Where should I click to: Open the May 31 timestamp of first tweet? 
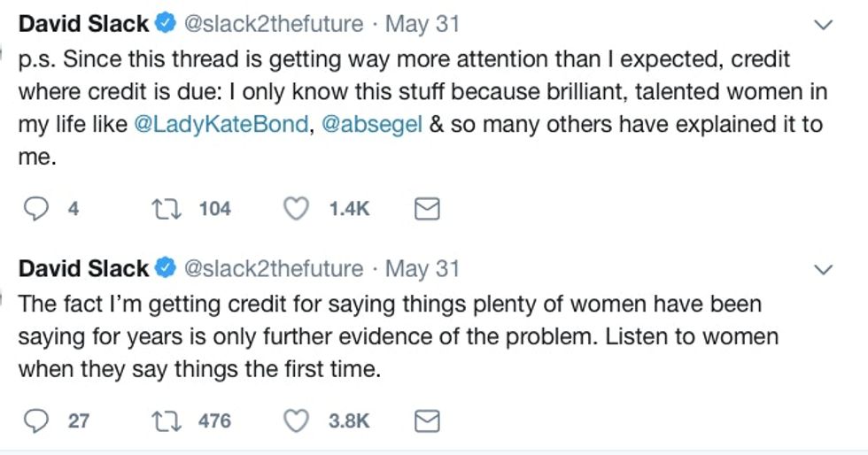(422, 25)
